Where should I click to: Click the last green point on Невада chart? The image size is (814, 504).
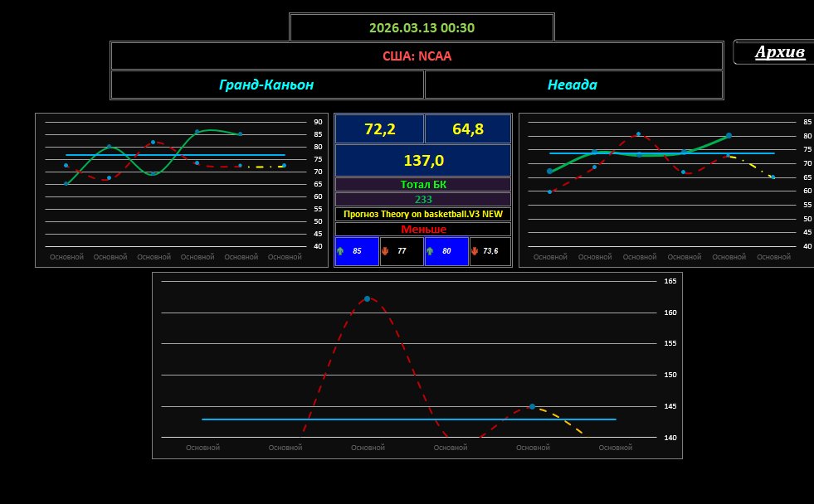click(x=729, y=135)
